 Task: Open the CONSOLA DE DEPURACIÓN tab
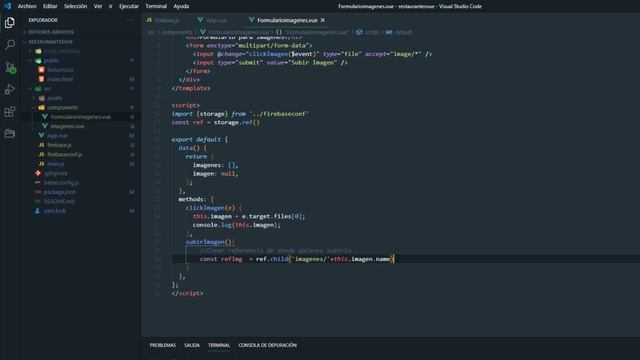(268, 345)
